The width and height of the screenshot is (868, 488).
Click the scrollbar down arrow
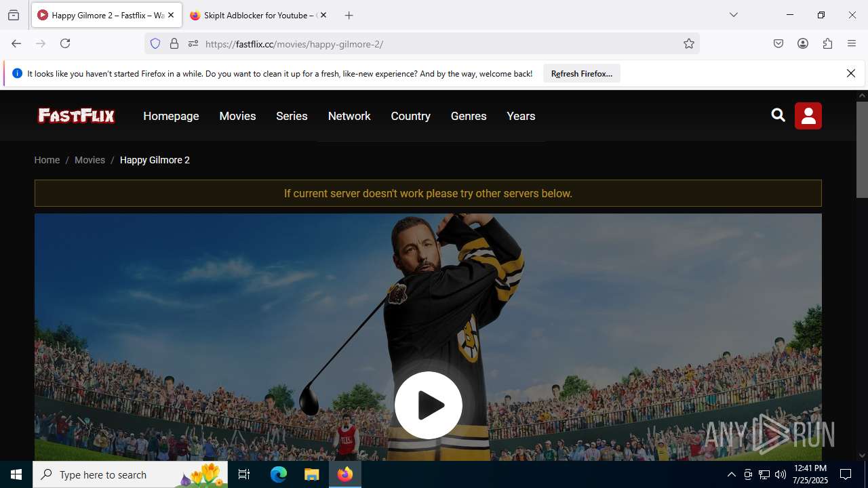click(862, 455)
